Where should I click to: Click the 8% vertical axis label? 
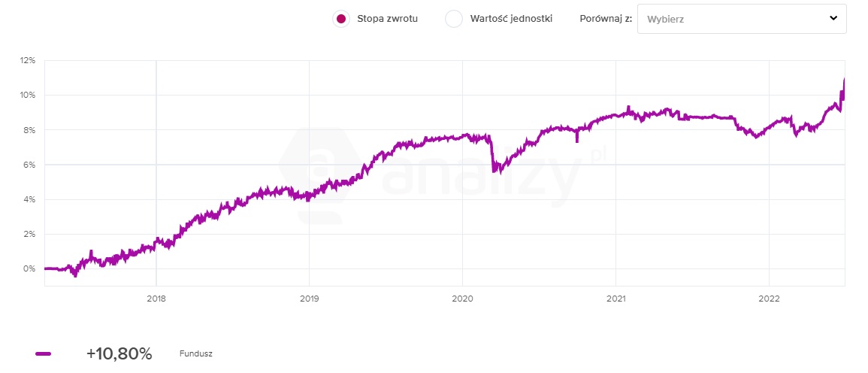coord(29,129)
